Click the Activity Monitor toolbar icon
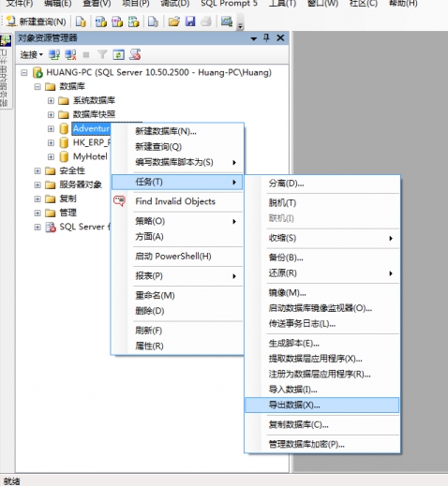The image size is (448, 486). [227, 22]
